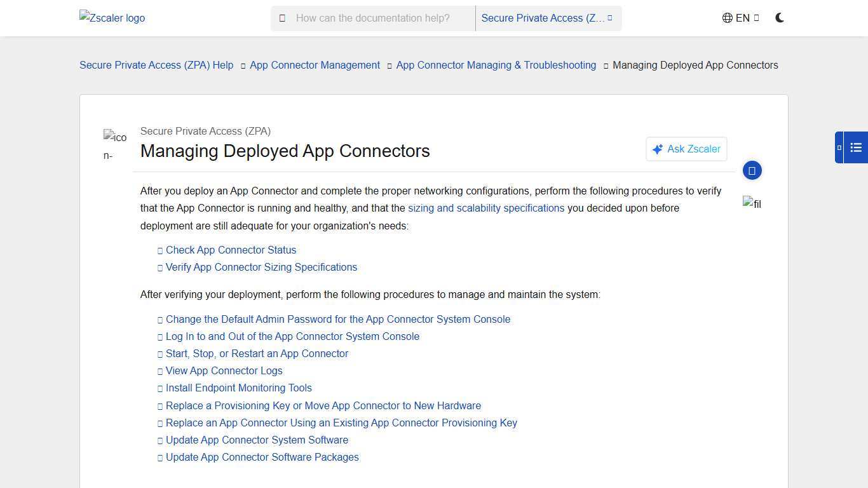Navigate to Secure Private Access (ZPA) Help
The height and width of the screenshot is (488, 868).
156,65
